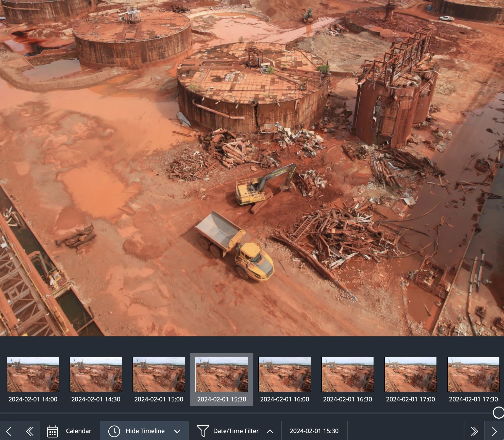This screenshot has width=504, height=440.
Task: Click the double-right fast-forward arrows
Action: (474, 431)
